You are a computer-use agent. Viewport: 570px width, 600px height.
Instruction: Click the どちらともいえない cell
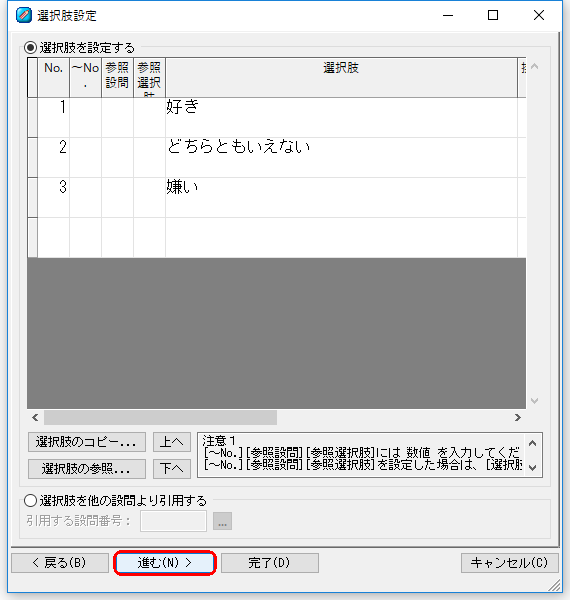(x=341, y=157)
